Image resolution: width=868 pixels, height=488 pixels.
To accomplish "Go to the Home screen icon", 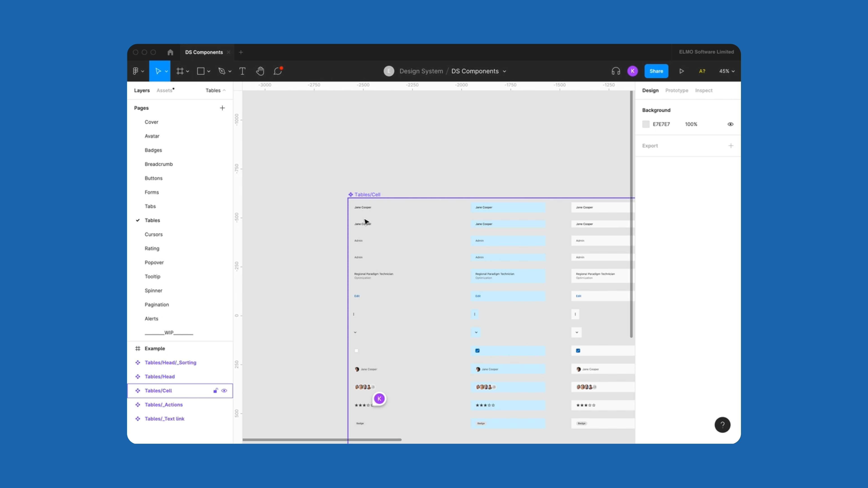I will coord(170,52).
